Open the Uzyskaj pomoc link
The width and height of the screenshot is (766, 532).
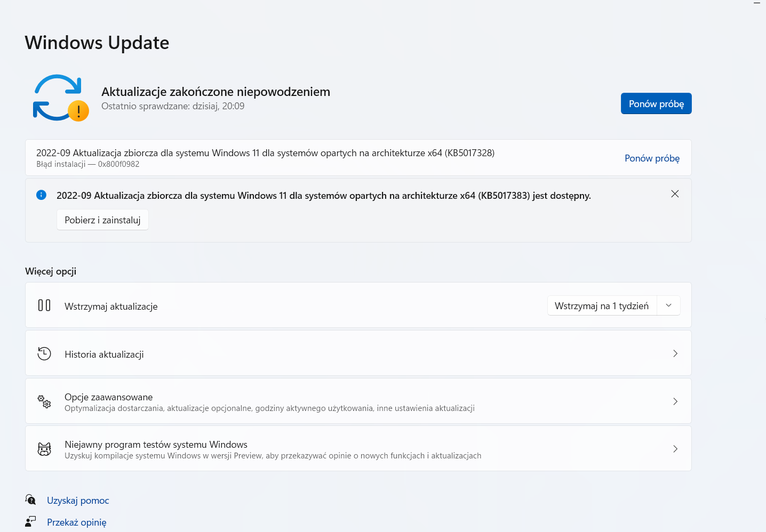[78, 501]
